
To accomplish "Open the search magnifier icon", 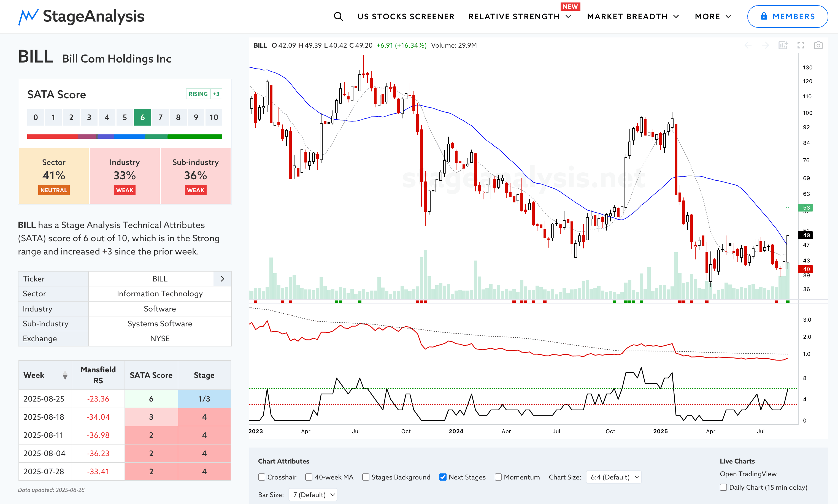I will tap(338, 16).
